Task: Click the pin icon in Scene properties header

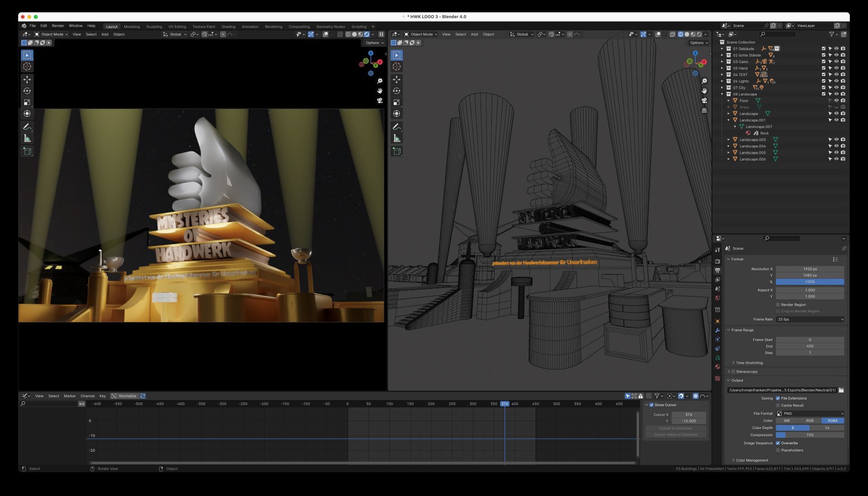Action: click(844, 248)
